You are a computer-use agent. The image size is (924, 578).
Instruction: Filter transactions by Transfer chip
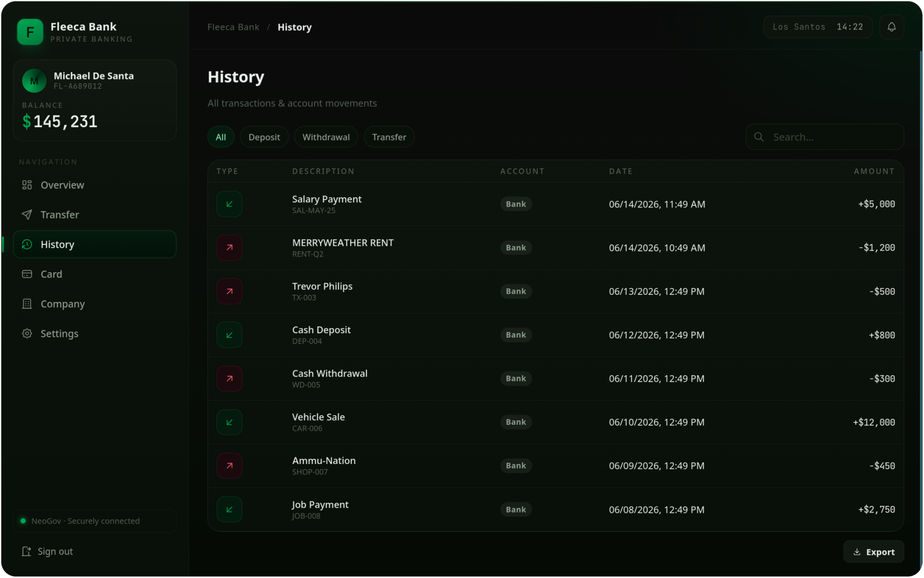point(389,137)
